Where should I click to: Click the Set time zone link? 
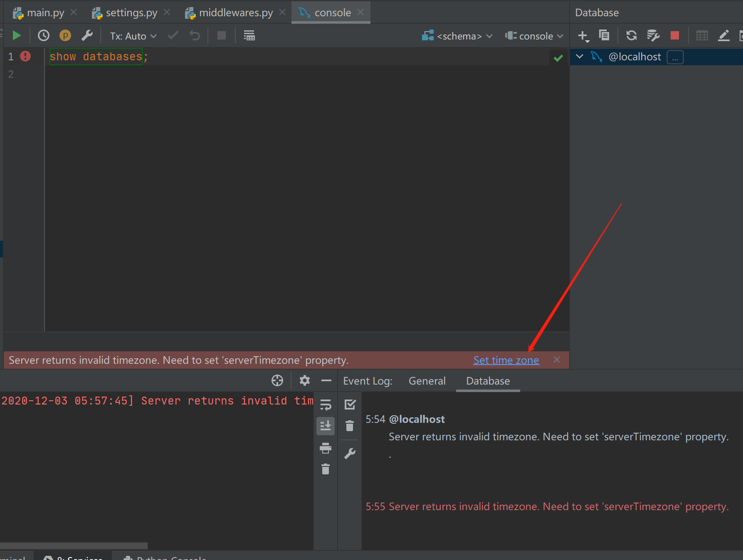(506, 360)
